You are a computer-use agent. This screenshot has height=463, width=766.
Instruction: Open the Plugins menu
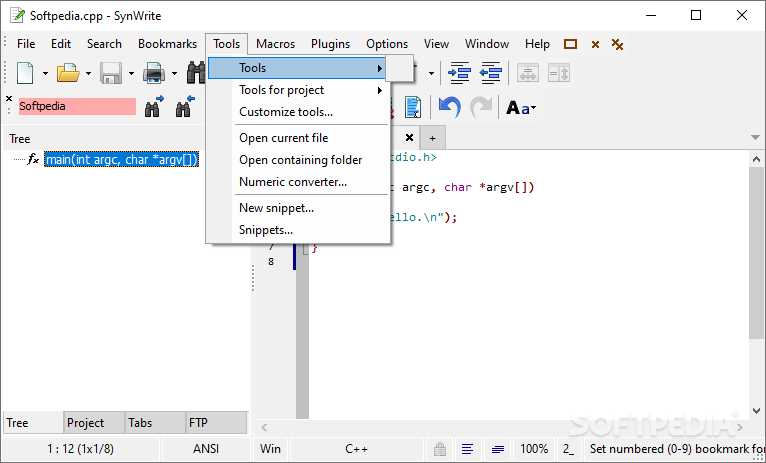point(331,44)
